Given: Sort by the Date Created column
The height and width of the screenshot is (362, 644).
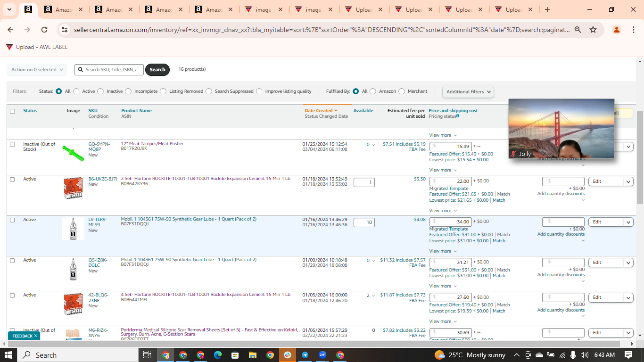Looking at the screenshot, I should (321, 111).
